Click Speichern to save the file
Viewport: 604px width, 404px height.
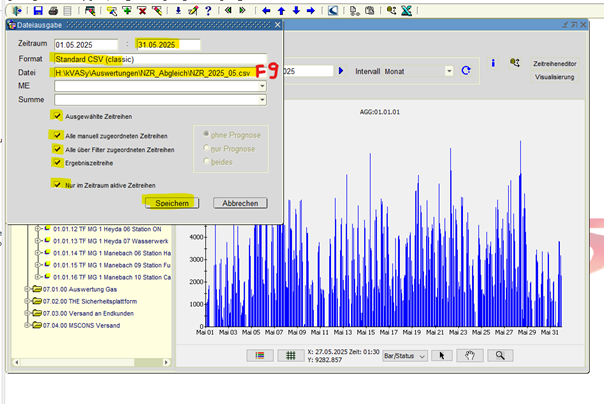pos(172,203)
